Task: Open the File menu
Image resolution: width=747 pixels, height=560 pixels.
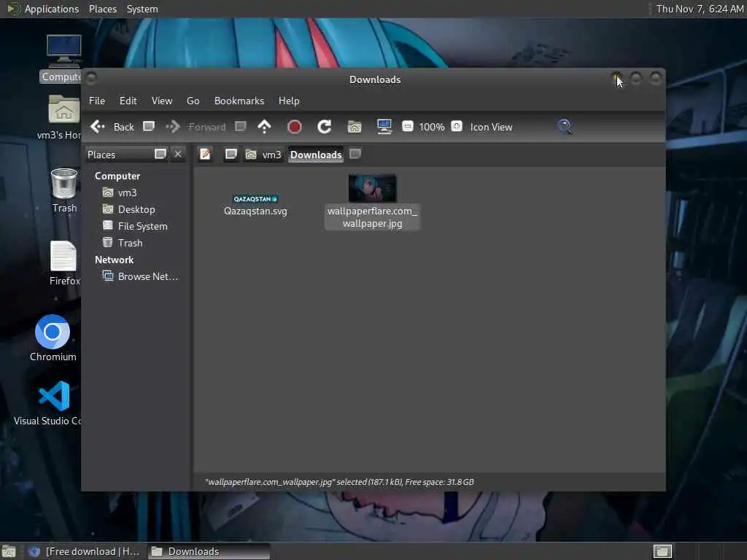Action: point(97,101)
